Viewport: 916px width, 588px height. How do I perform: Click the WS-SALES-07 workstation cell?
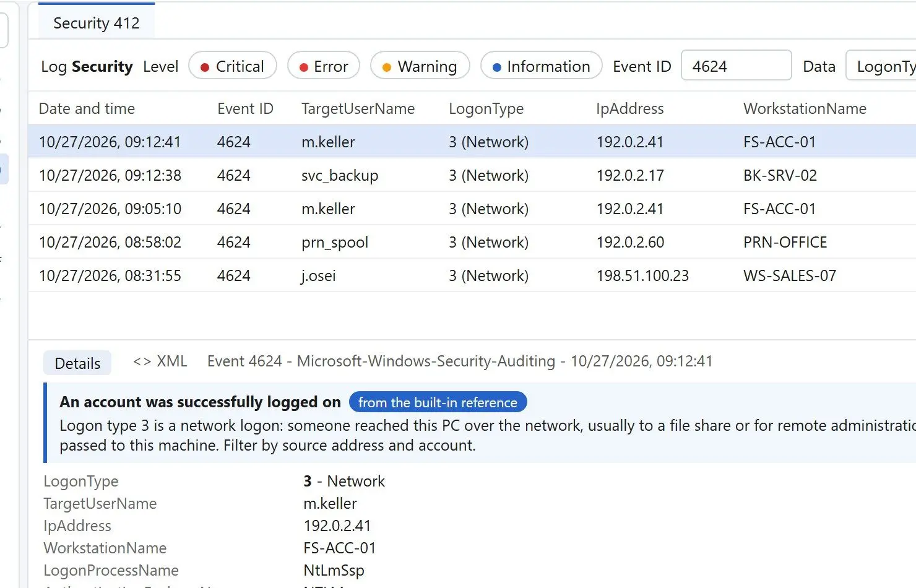tap(790, 275)
